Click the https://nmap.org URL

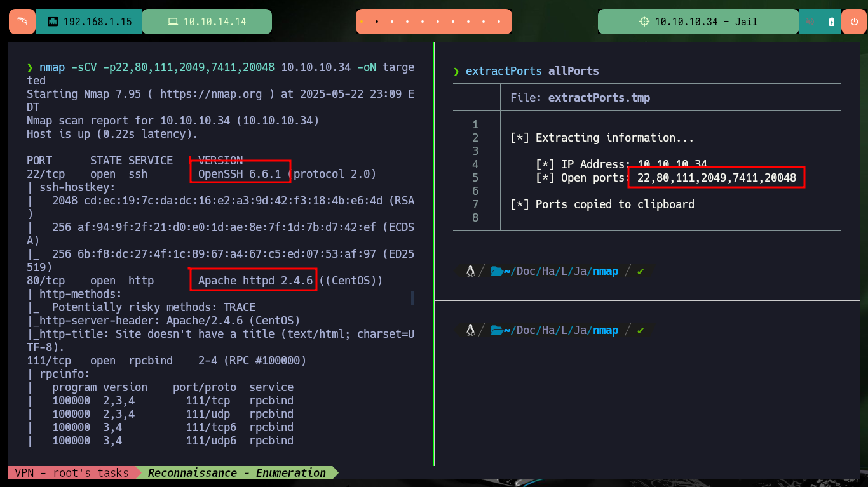pos(211,94)
